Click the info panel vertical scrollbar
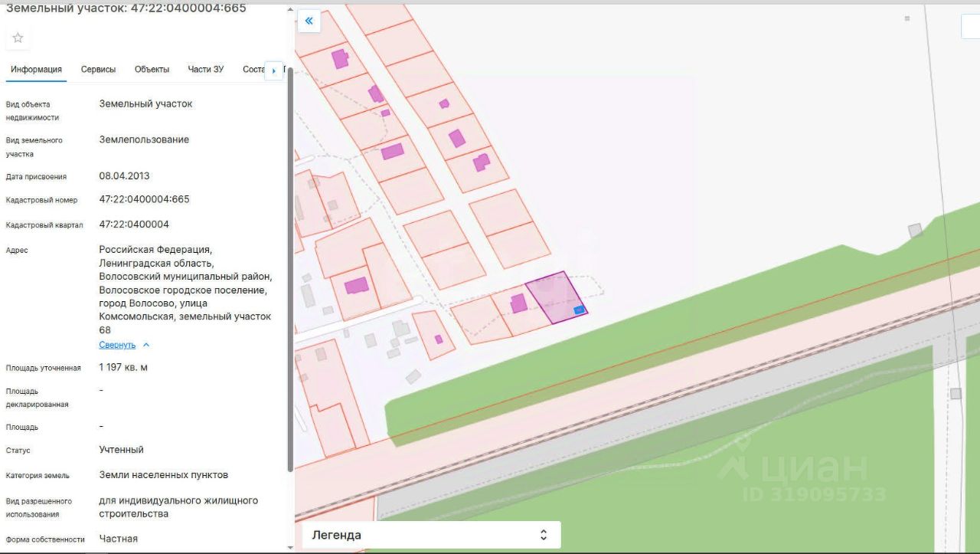Viewport: 980px width, 554px height. pos(290,268)
